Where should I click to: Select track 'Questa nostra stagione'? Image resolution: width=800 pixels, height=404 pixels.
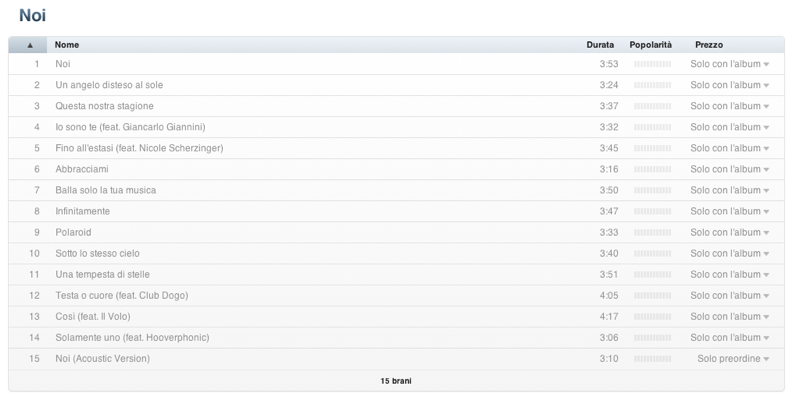(x=105, y=106)
